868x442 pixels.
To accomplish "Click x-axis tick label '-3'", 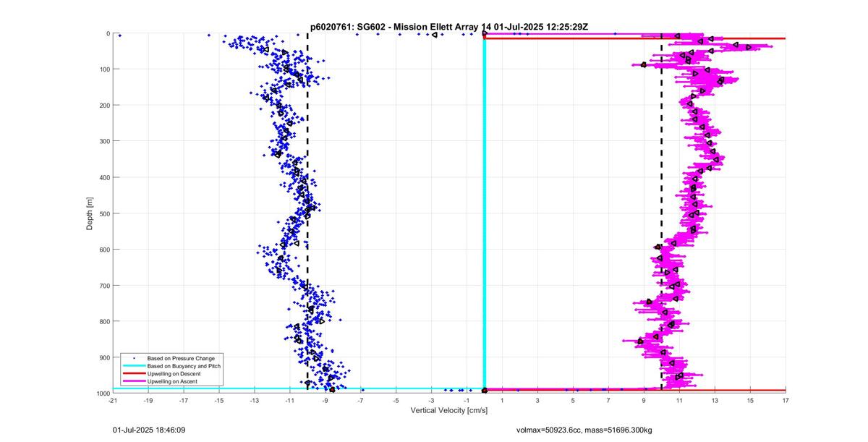I will pyautogui.click(x=432, y=400).
